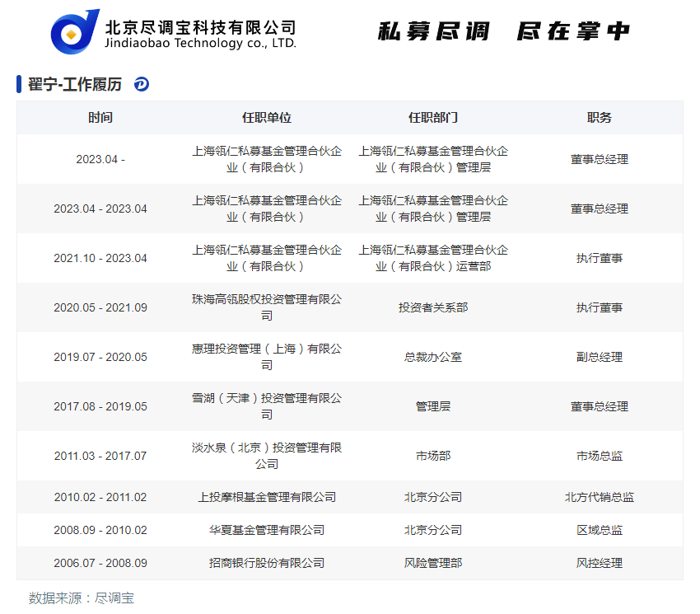
Task: Click the date cell 2021.10 - 2023.04
Action: point(100,258)
